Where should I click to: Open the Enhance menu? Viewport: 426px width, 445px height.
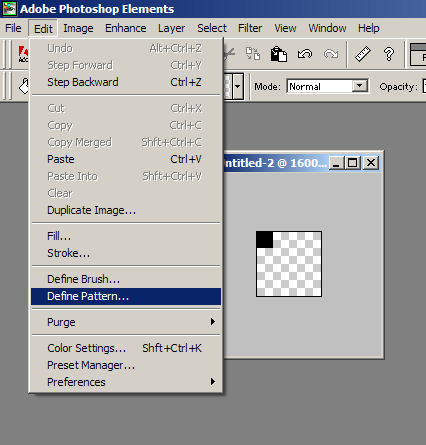tap(126, 28)
